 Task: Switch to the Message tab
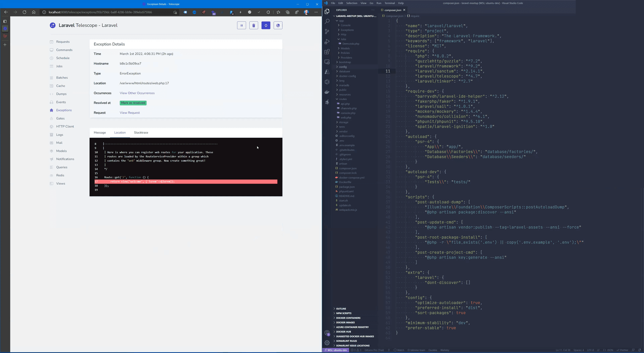coord(100,133)
